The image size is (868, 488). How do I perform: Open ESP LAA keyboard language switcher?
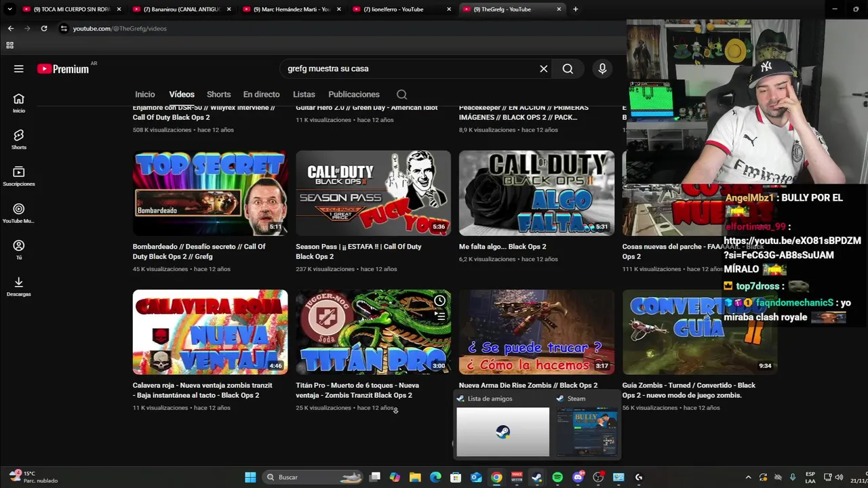(x=810, y=477)
